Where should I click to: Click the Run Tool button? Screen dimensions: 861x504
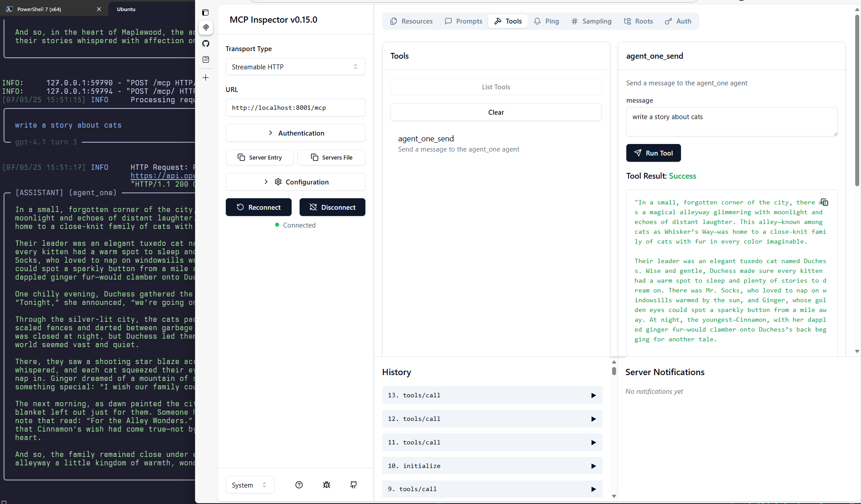click(x=653, y=153)
